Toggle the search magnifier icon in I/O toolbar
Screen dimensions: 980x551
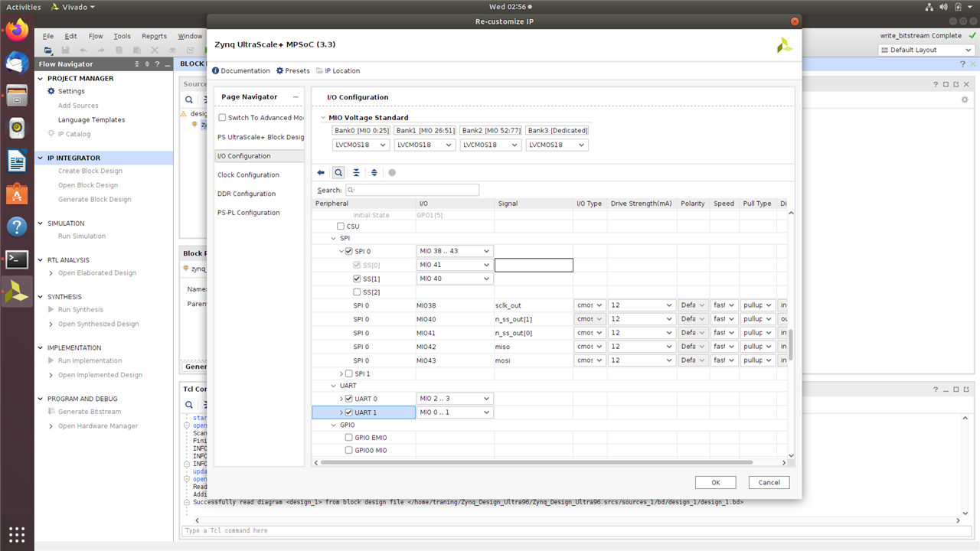tap(338, 173)
